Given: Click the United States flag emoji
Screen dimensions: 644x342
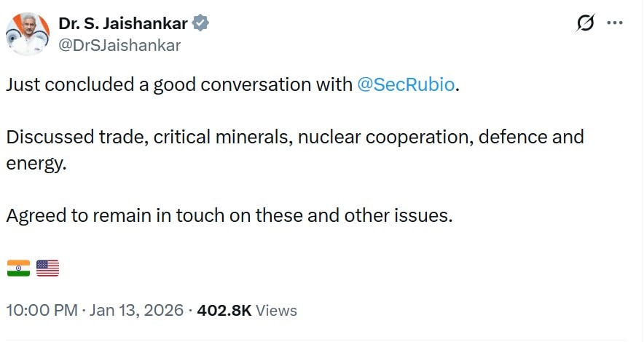Looking at the screenshot, I should (x=47, y=269).
